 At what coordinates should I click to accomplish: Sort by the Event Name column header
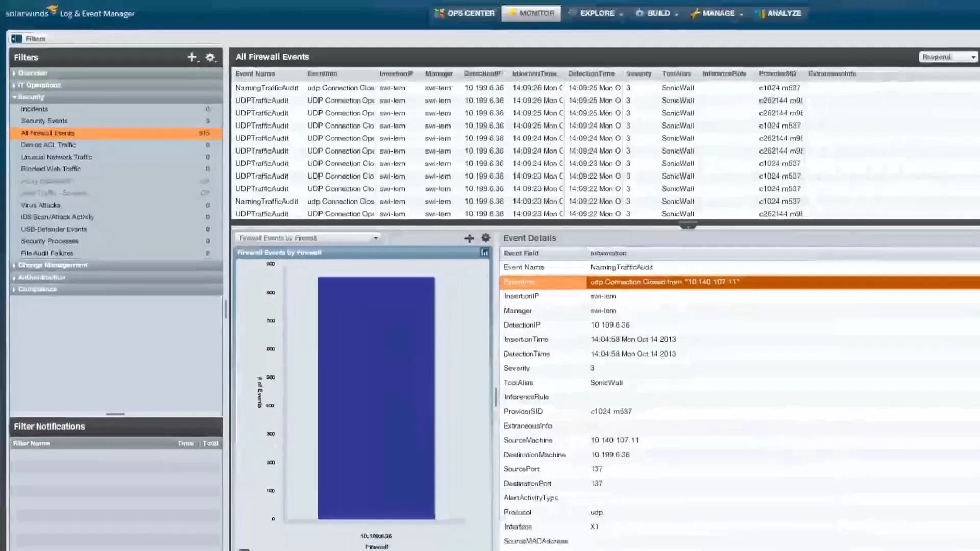pyautogui.click(x=255, y=74)
